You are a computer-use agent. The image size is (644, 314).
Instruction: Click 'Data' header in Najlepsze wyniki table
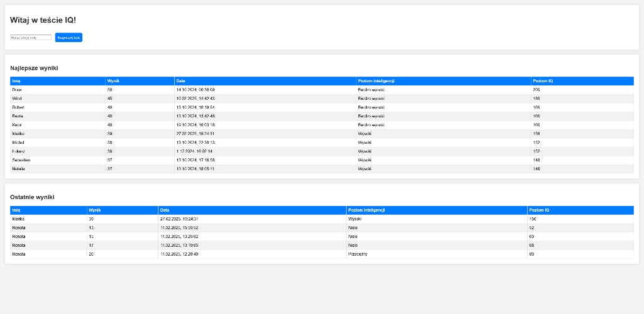181,81
